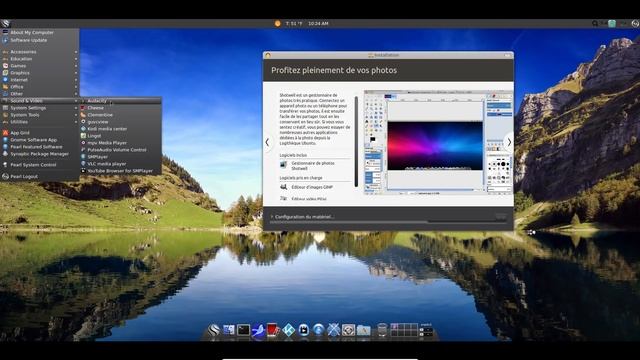
Task: Select the Sound & Video category
Action: (40, 100)
